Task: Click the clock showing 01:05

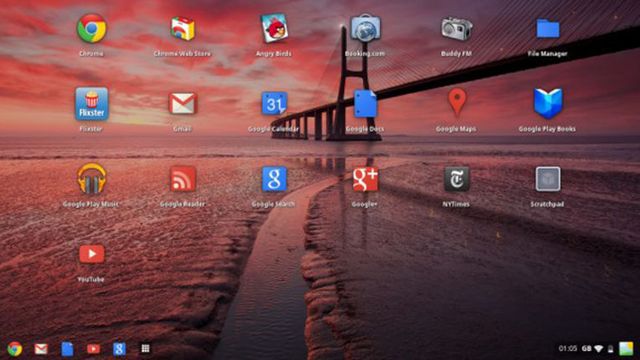Action: (x=567, y=349)
